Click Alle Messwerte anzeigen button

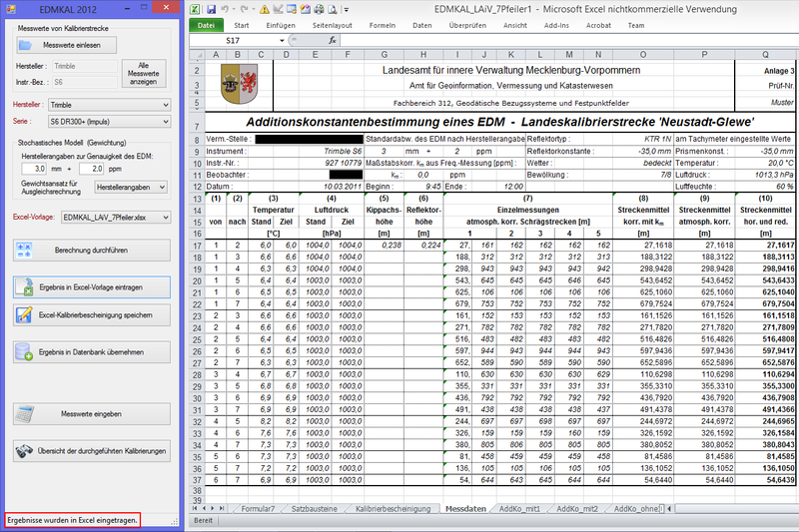point(144,73)
